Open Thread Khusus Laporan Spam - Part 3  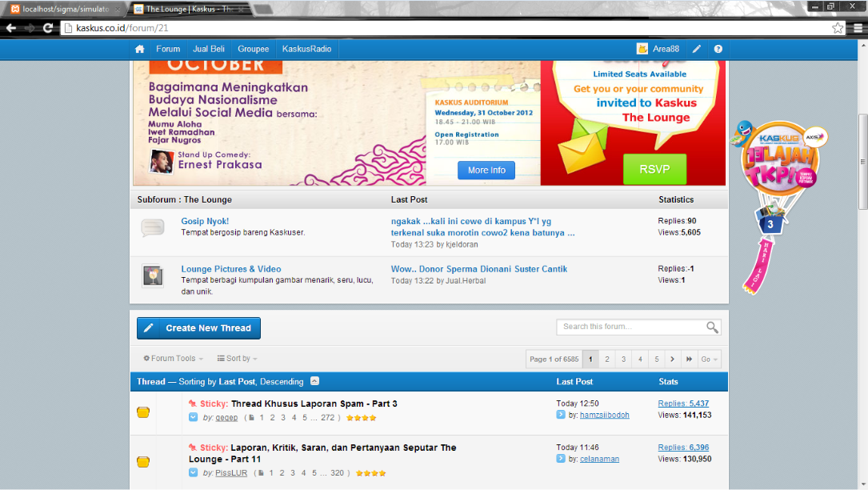point(314,404)
